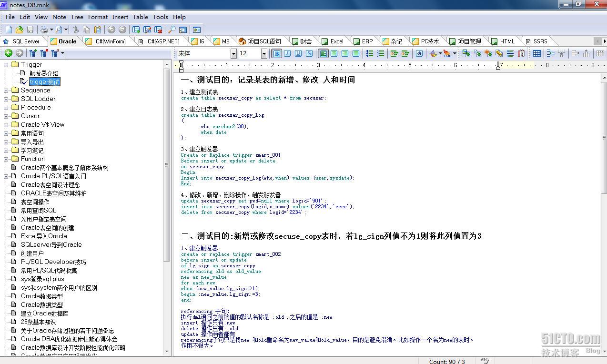The width and height of the screenshot is (607, 364).
Task: Select the Cursor folder in the tree
Action: click(30, 116)
